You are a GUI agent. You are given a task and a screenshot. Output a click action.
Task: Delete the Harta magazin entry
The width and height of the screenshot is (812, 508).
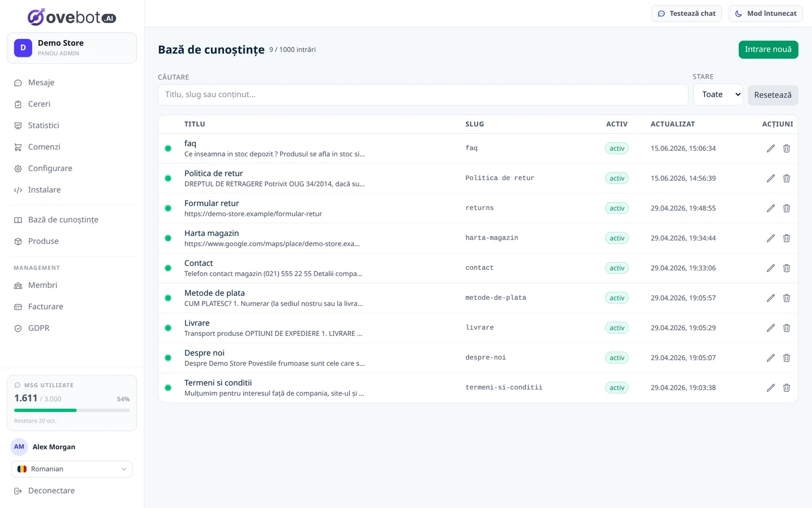[787, 238]
